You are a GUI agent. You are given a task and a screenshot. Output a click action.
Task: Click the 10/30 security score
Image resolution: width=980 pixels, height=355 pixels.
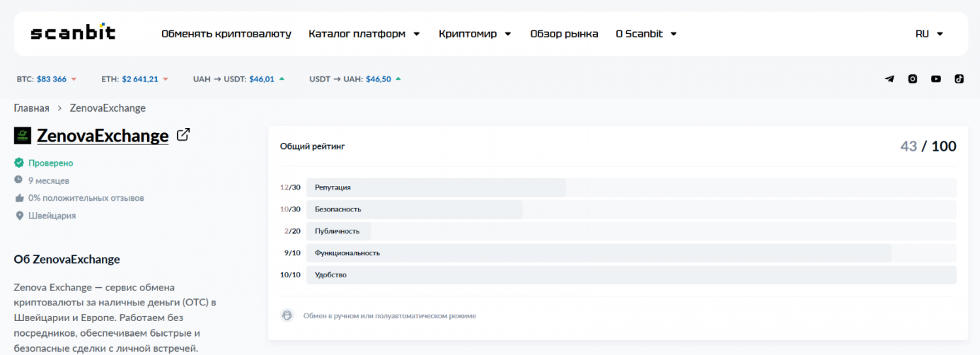pos(290,209)
